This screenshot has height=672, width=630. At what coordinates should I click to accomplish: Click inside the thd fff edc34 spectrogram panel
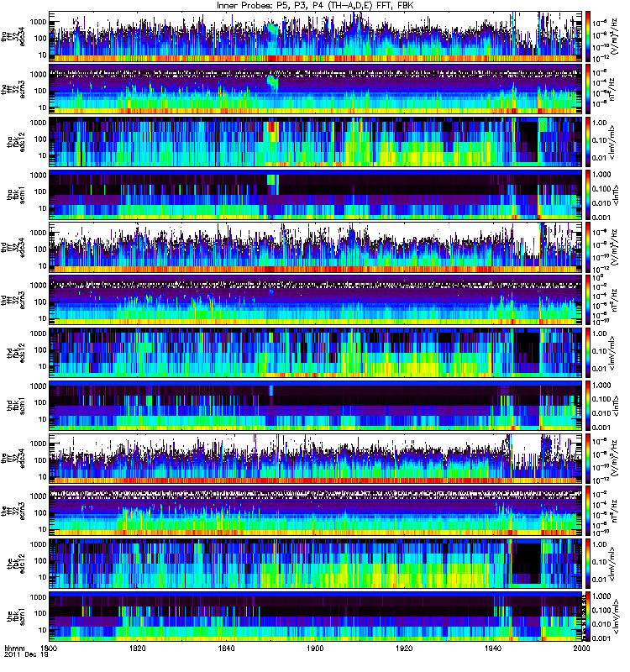click(x=316, y=247)
